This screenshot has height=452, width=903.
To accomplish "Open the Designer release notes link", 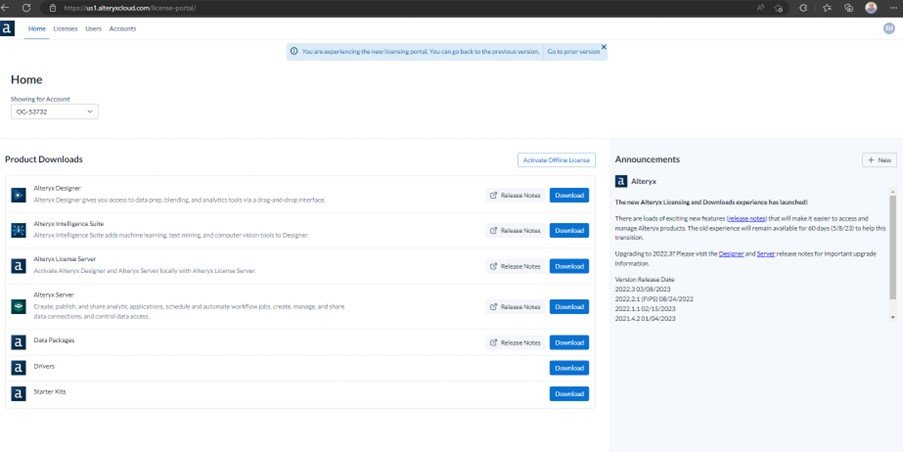I will 731,253.
